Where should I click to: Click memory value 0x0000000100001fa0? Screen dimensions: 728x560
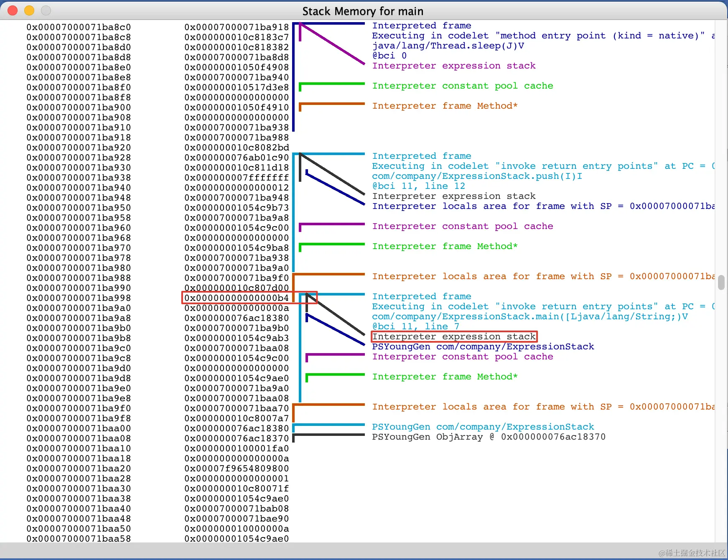237,448
